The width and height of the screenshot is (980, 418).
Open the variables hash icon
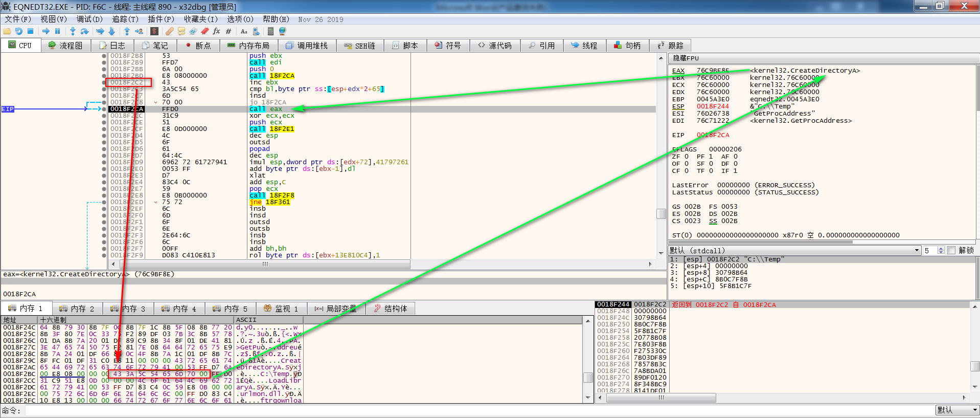[x=229, y=31]
